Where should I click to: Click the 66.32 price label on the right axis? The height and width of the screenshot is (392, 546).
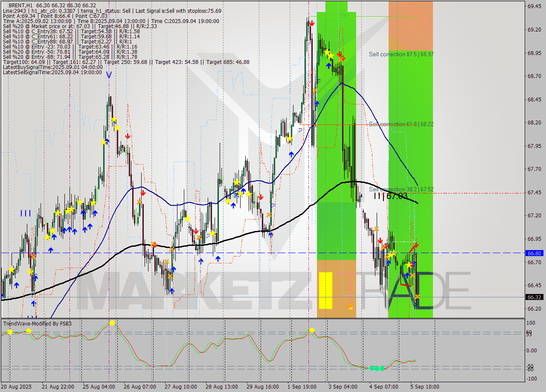tap(534, 298)
